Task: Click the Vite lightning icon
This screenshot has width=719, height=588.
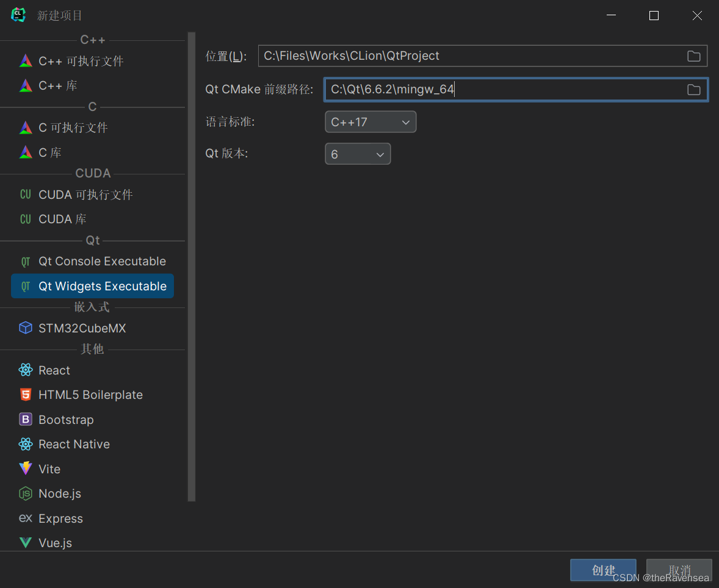Action: point(26,468)
